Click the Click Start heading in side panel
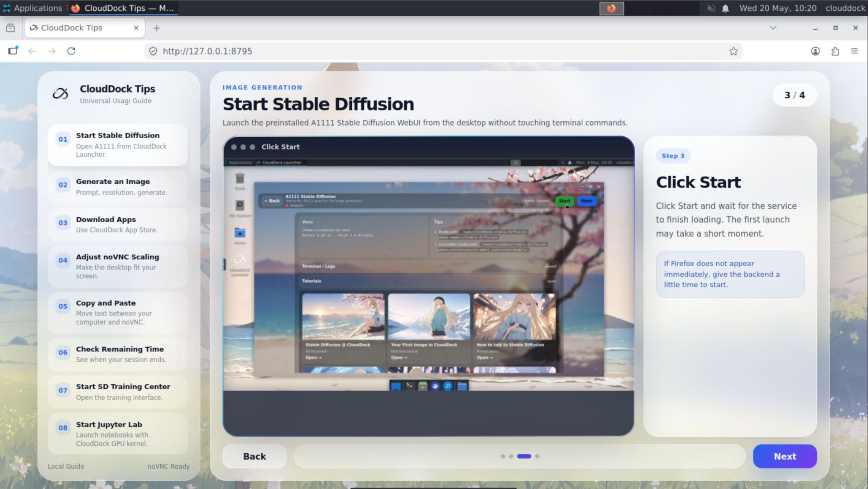Screen dimensions: 868x489 click(x=698, y=182)
